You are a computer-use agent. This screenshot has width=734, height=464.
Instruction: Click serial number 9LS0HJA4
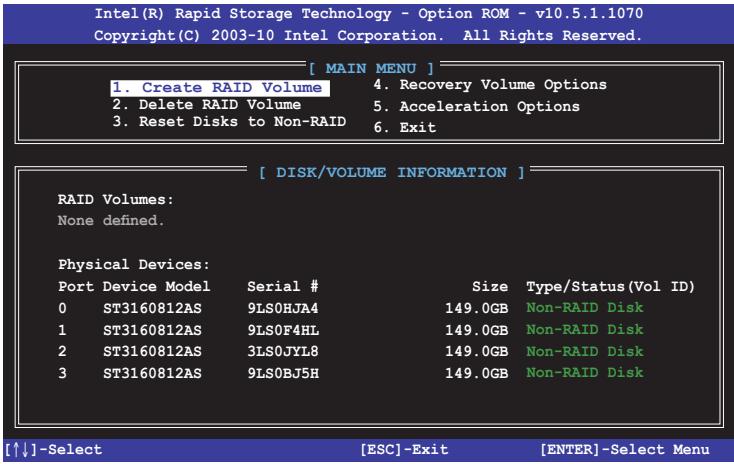coord(283,309)
